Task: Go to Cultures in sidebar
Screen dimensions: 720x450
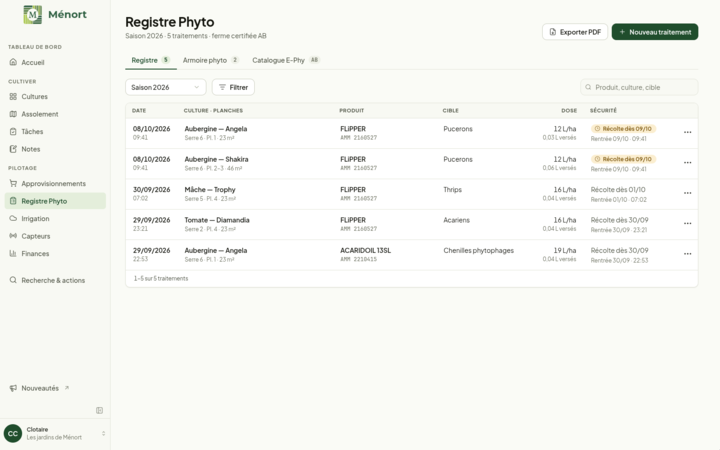Action: [x=55, y=96]
